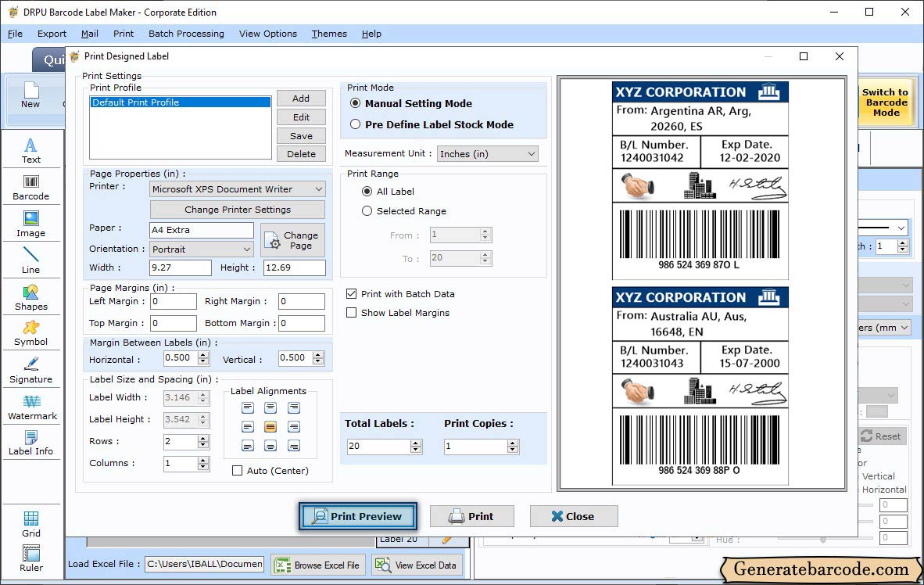This screenshot has width=924, height=585.
Task: Open the Orientation dropdown
Action: coord(202,249)
